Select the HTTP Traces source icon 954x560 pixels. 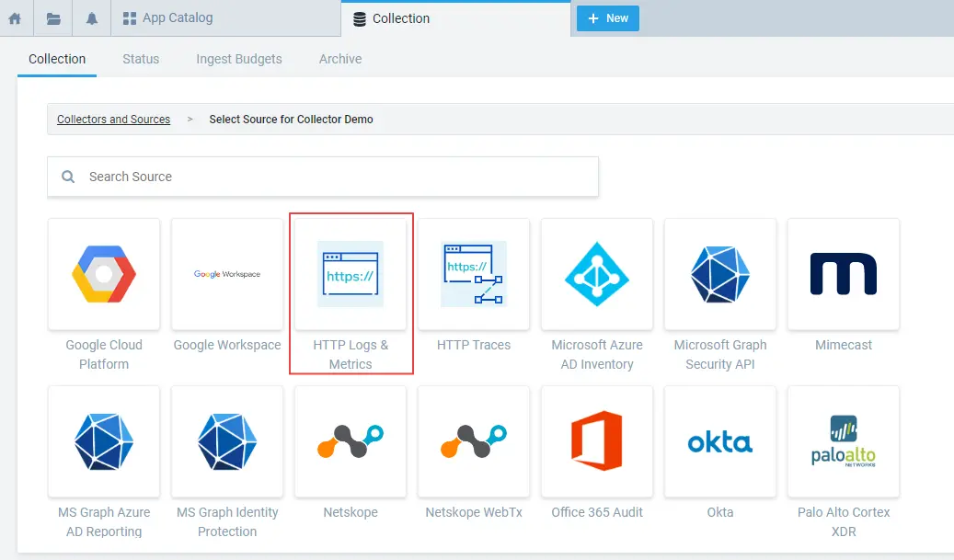coord(474,274)
